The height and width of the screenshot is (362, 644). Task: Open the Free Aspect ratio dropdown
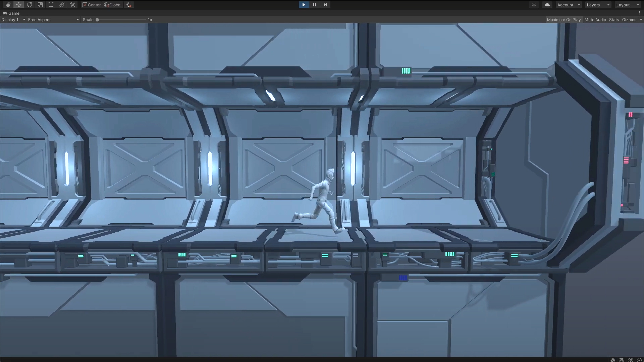pyautogui.click(x=53, y=20)
